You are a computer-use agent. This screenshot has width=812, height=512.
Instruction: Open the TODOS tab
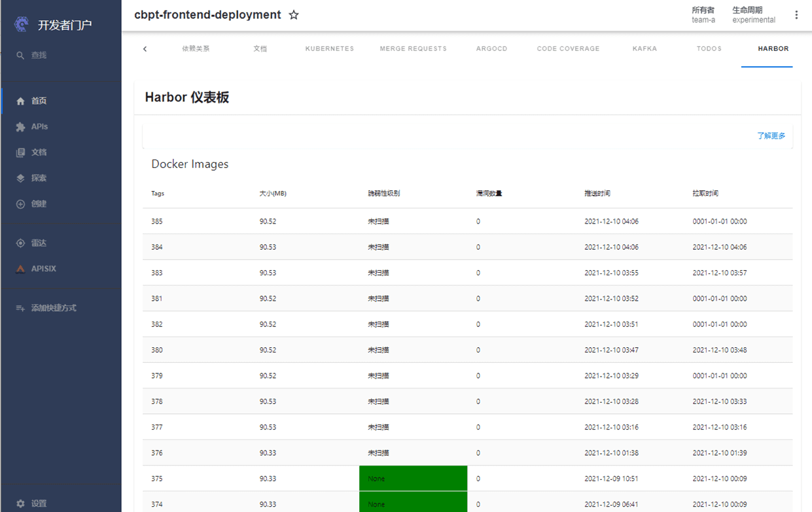tap(709, 49)
